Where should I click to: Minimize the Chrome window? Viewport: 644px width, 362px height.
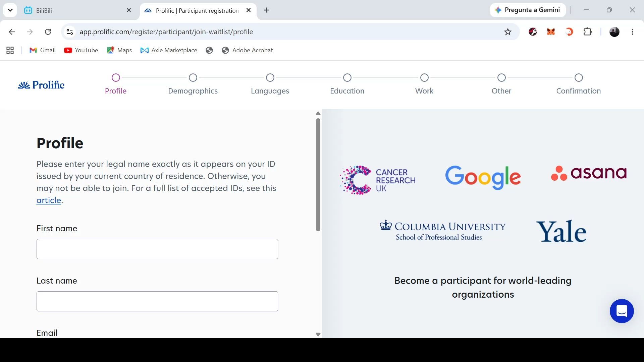coord(586,10)
